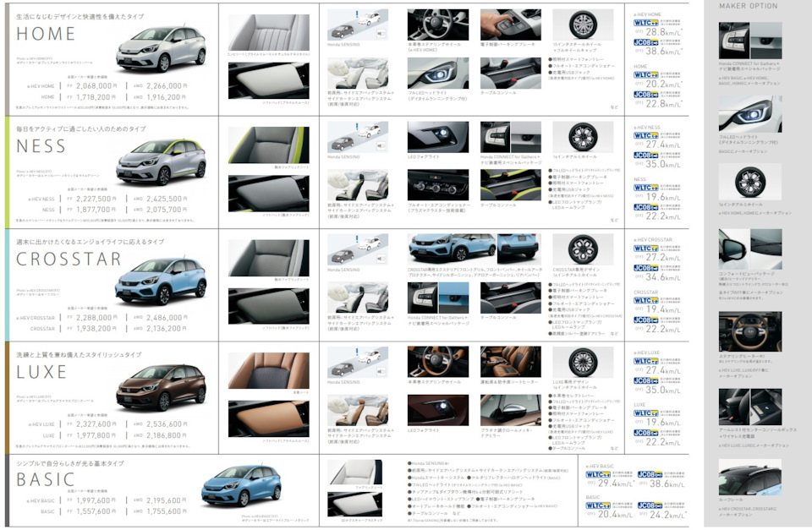View the LUXE LED fog light photo
This screenshot has width=812, height=530.
pyautogui.click(x=438, y=411)
